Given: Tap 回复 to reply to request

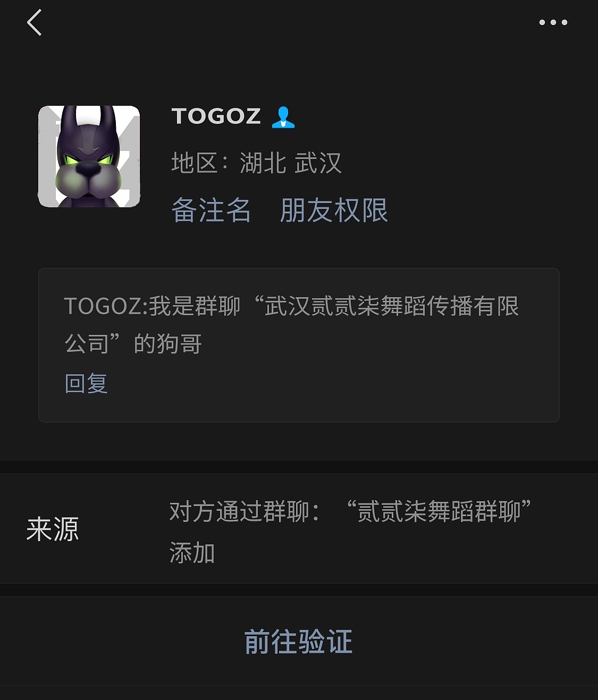Looking at the screenshot, I should 86,383.
